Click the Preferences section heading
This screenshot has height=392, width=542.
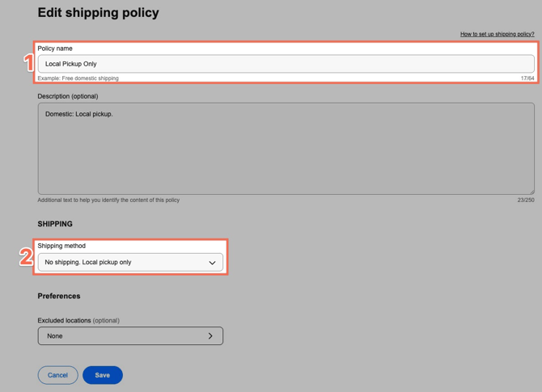coord(59,296)
